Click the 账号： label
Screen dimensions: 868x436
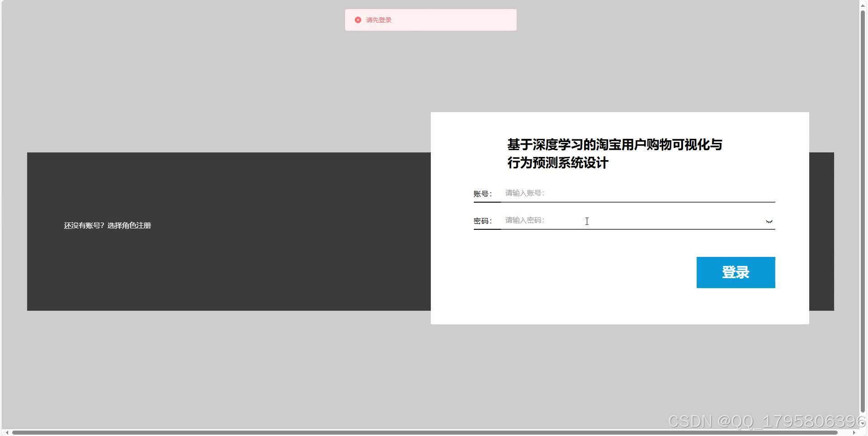[483, 194]
